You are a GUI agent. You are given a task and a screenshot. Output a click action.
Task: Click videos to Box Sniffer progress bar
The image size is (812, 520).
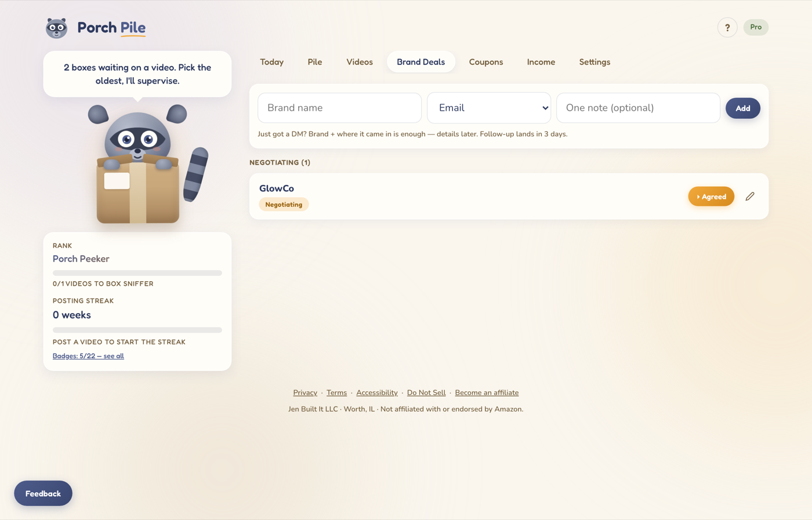pos(137,273)
